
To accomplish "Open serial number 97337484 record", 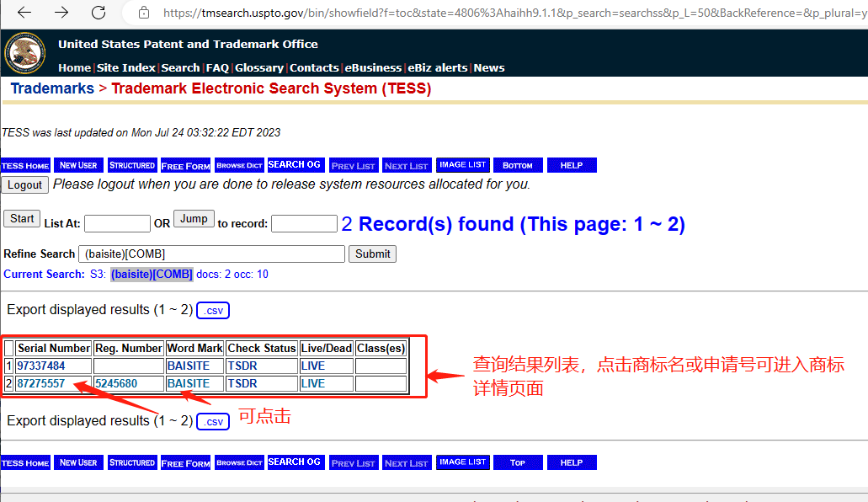I will pos(41,366).
